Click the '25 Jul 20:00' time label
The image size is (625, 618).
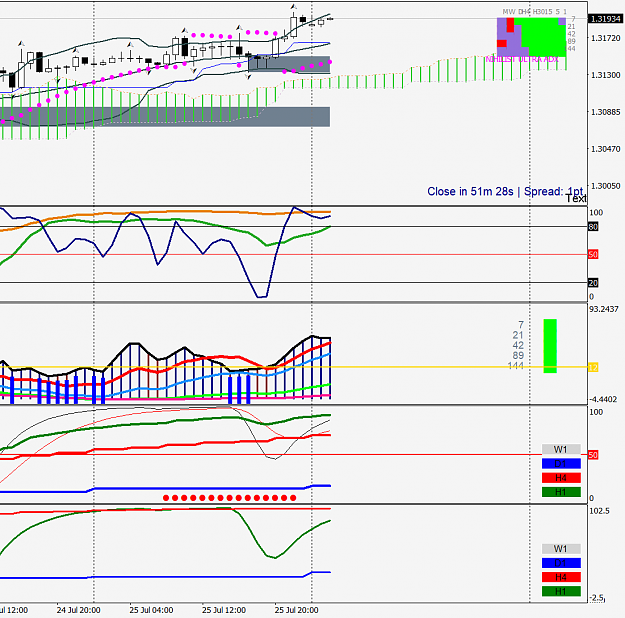296,610
